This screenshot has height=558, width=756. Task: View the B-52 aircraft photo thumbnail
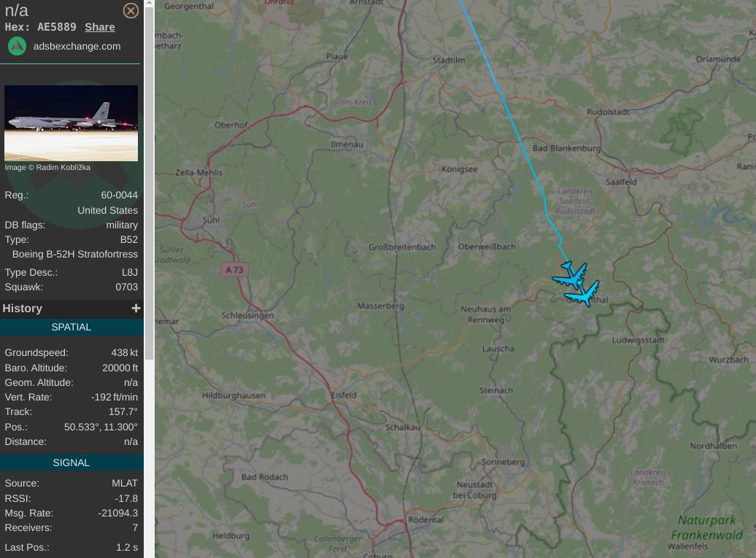tap(71, 123)
